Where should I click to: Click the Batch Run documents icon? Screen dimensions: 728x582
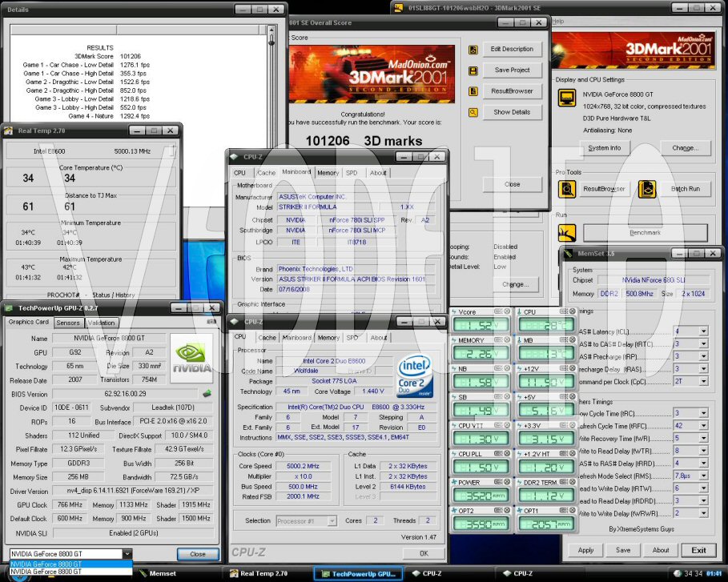[x=647, y=190]
